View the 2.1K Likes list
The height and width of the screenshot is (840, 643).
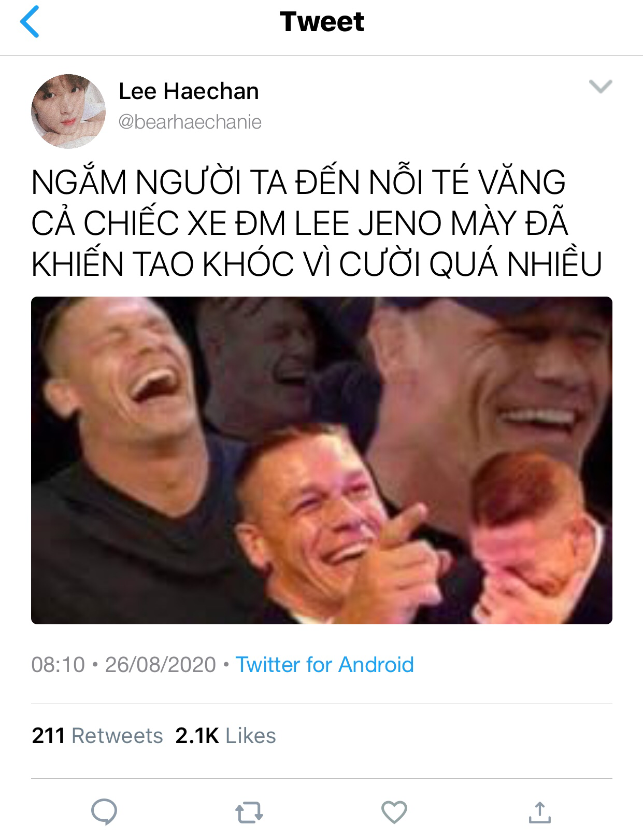coord(225,735)
